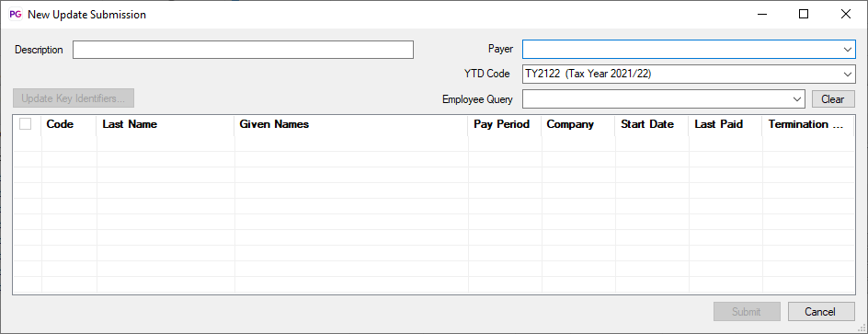Click the Submit button

point(747,311)
